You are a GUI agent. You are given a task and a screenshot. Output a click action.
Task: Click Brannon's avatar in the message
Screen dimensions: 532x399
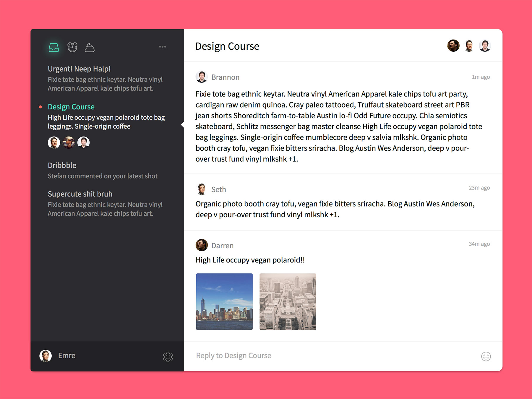coord(202,77)
